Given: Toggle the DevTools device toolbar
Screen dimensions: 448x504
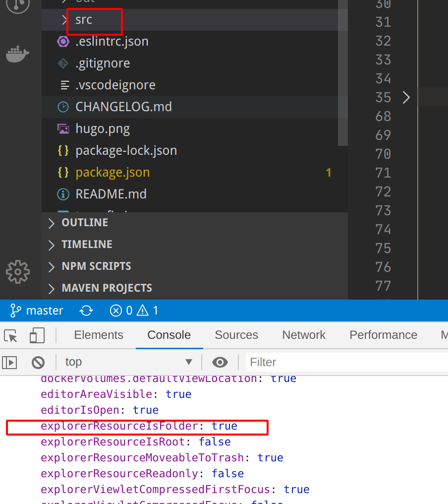Looking at the screenshot, I should tap(37, 335).
